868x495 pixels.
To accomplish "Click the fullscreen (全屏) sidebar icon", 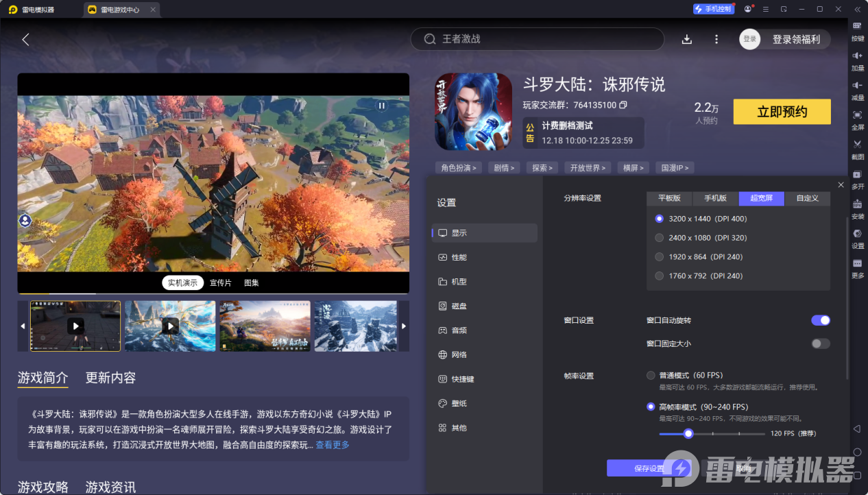I will pos(857,115).
